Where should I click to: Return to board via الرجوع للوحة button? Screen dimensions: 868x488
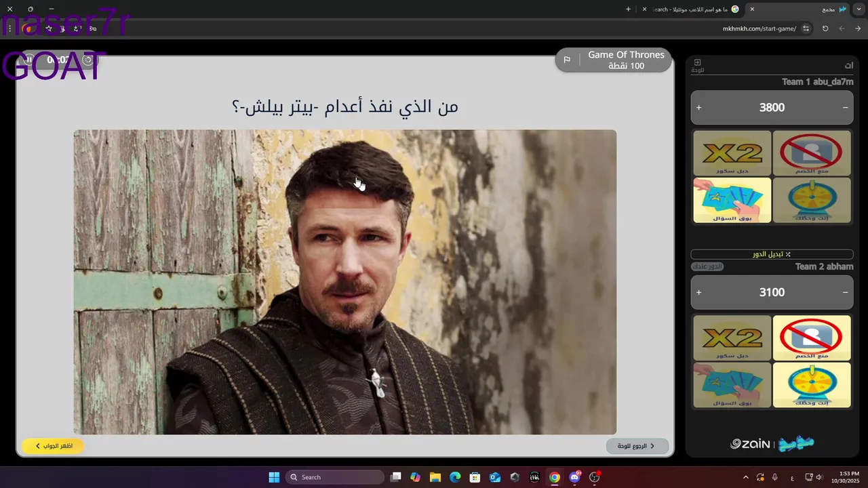(637, 446)
